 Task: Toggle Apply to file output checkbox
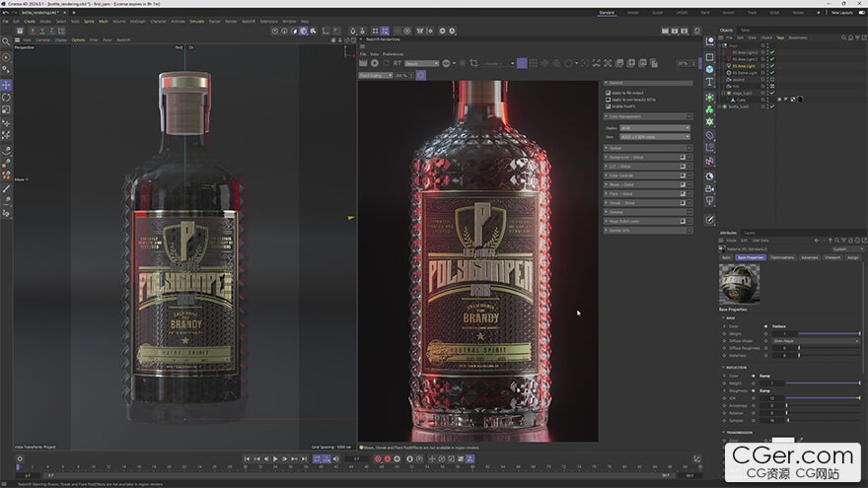[609, 93]
